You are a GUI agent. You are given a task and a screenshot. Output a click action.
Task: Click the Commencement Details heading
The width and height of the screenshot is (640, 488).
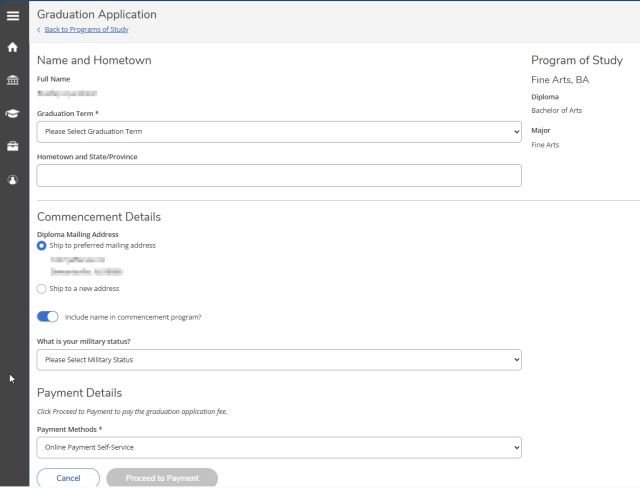pos(99,217)
